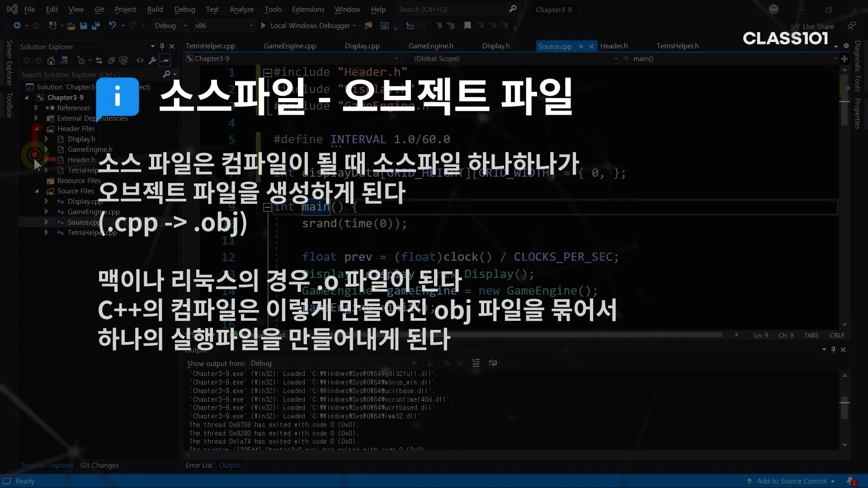Click the Solution Explorer Home icon
The height and width of the screenshot is (488, 868).
pos(51,61)
